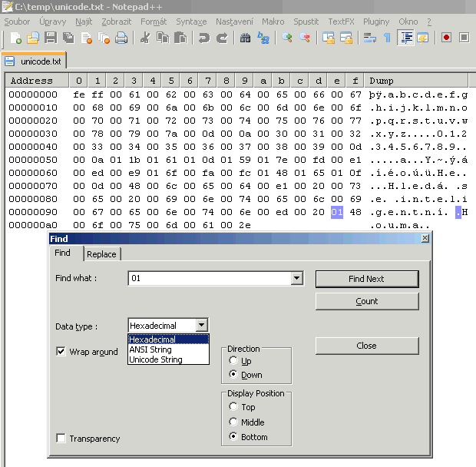The image size is (476, 467).
Task: Click the Undo arrow icon
Action: point(204,38)
